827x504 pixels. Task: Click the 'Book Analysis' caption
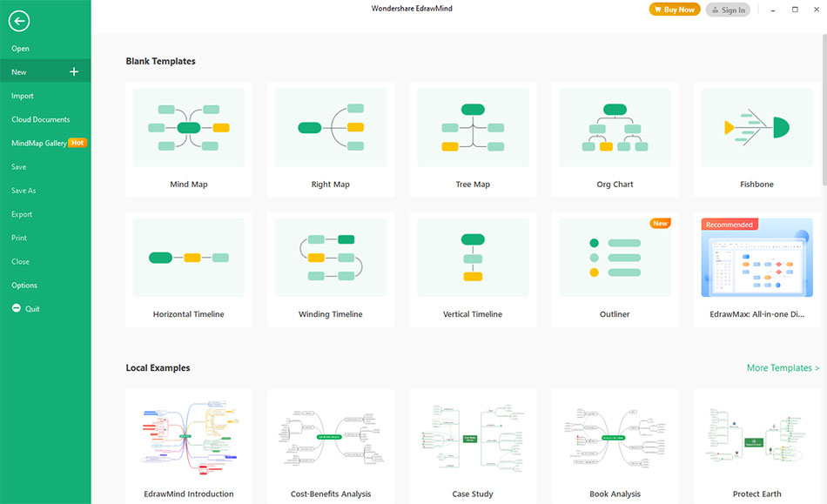pos(615,494)
